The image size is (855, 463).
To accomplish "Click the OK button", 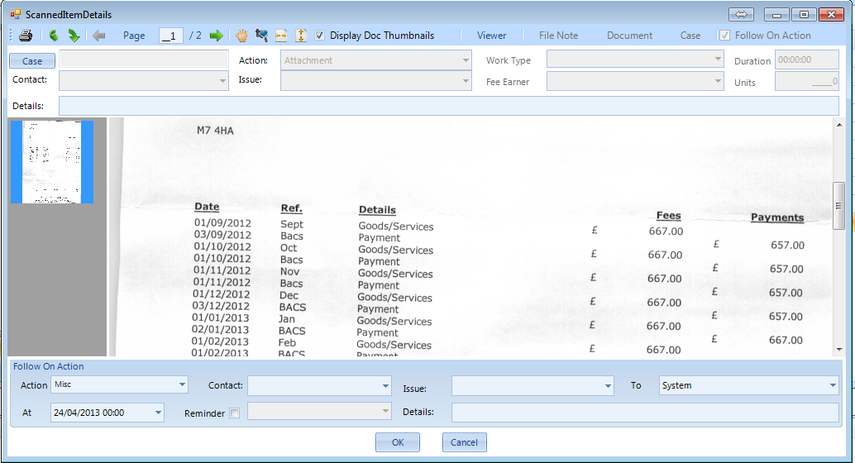I will tap(398, 442).
